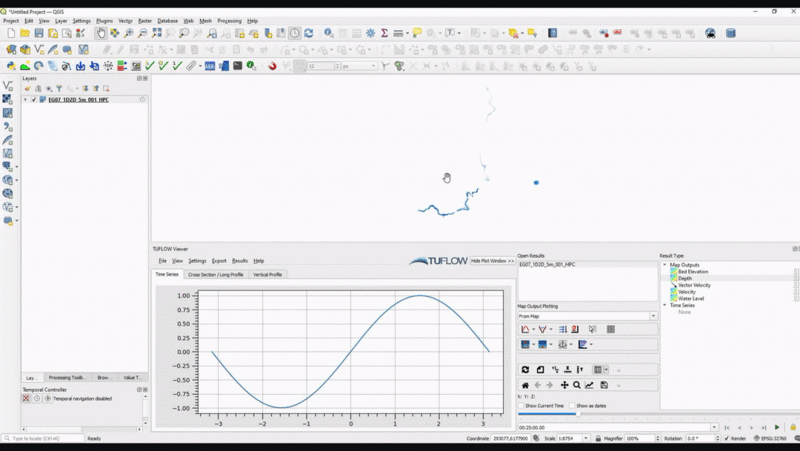Enable the Show as dates checkbox
Screen dimensions: 800x451
(572, 406)
